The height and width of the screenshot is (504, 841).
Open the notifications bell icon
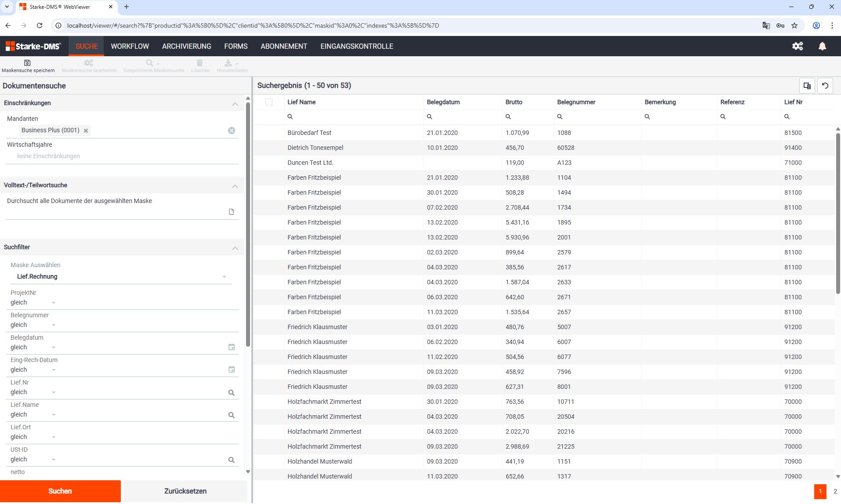(822, 46)
